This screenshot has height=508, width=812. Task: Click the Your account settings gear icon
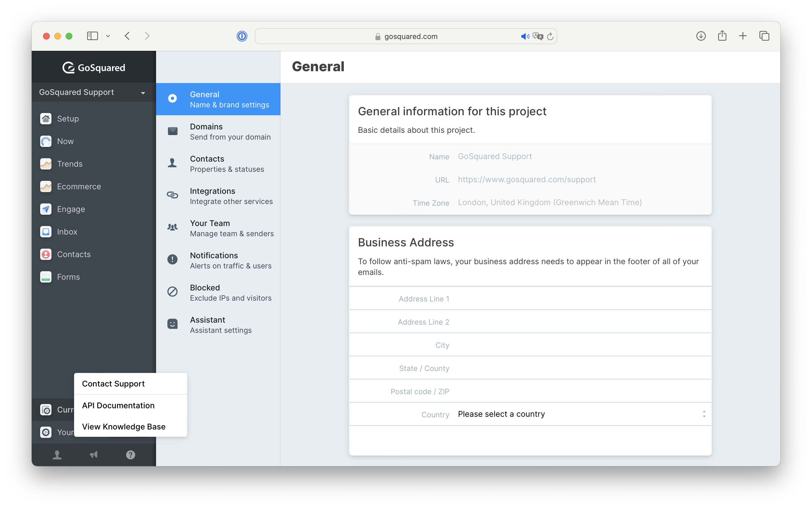46,432
